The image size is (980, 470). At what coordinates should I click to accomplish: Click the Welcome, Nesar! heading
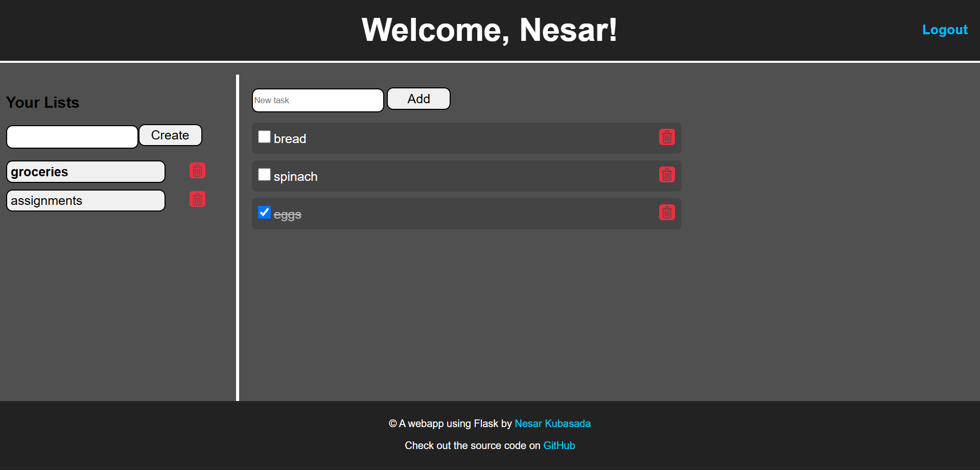click(x=489, y=30)
